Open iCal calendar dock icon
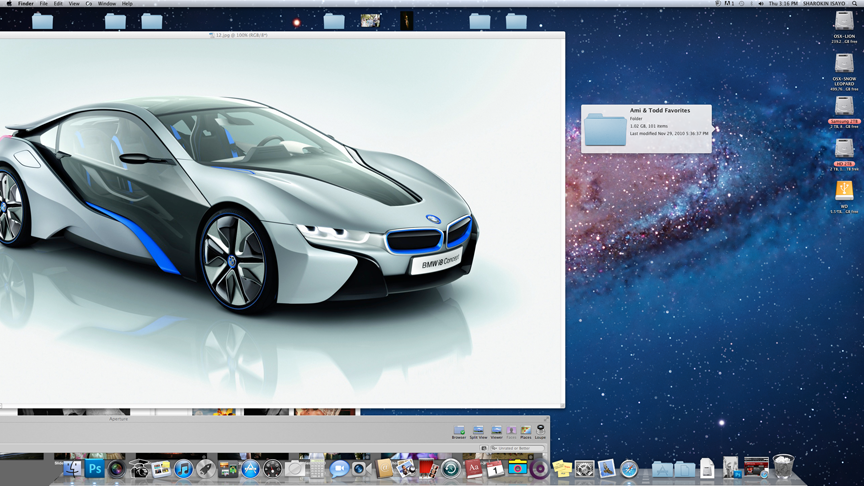This screenshot has height=486, width=864. [x=495, y=469]
